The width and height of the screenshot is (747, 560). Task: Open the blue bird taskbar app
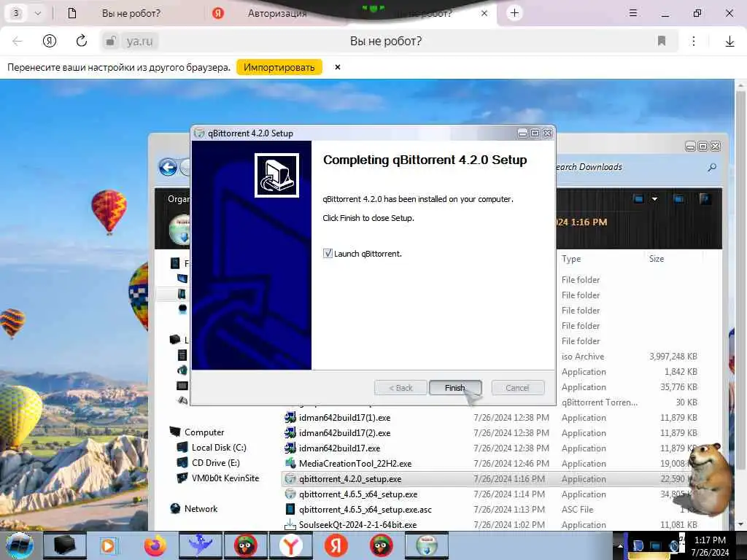click(x=200, y=545)
